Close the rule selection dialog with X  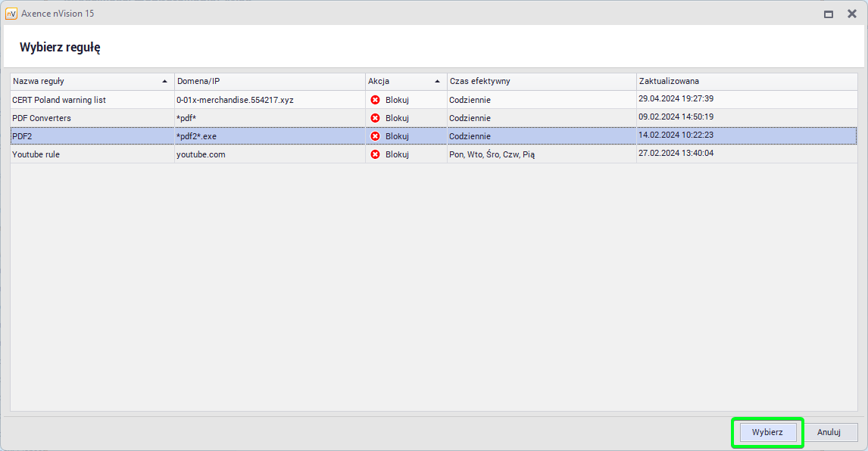(851, 14)
